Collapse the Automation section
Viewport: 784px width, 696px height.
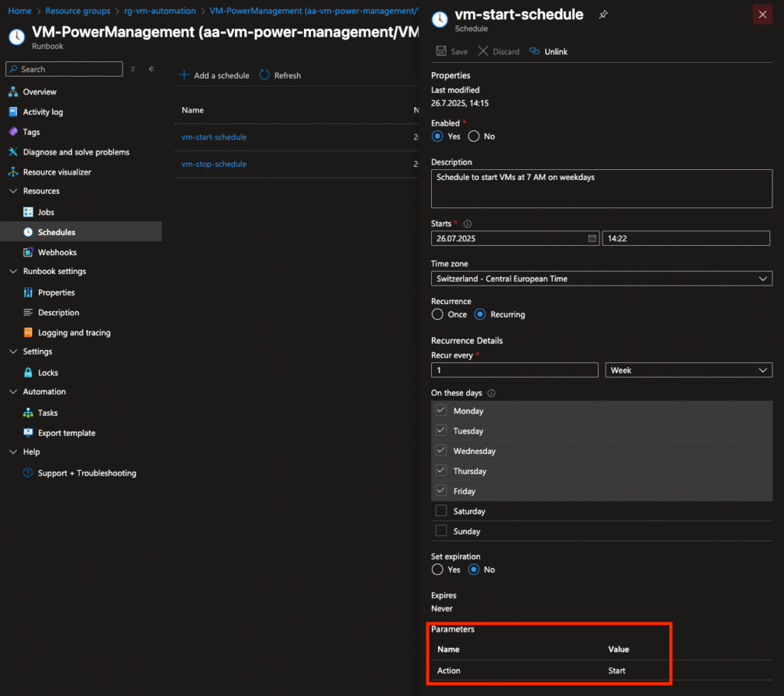pyautogui.click(x=14, y=391)
